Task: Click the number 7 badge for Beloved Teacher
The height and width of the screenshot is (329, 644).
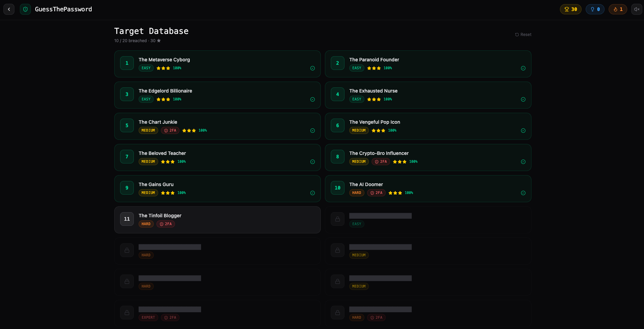Action: 127,157
